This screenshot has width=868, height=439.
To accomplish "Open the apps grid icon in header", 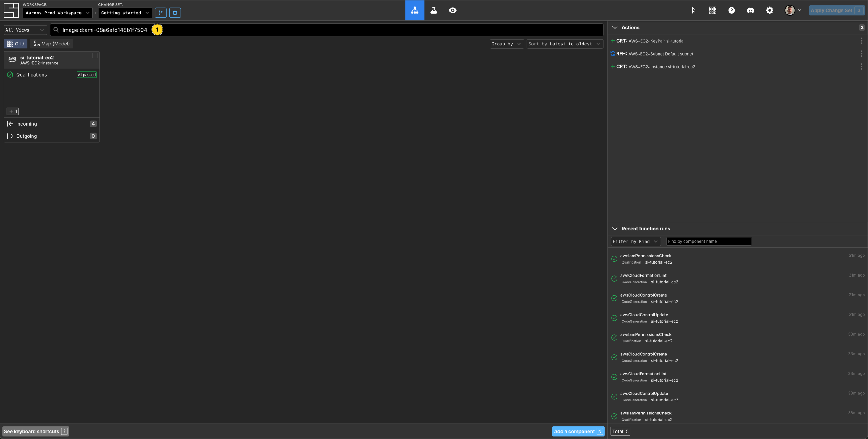I will tap(712, 10).
